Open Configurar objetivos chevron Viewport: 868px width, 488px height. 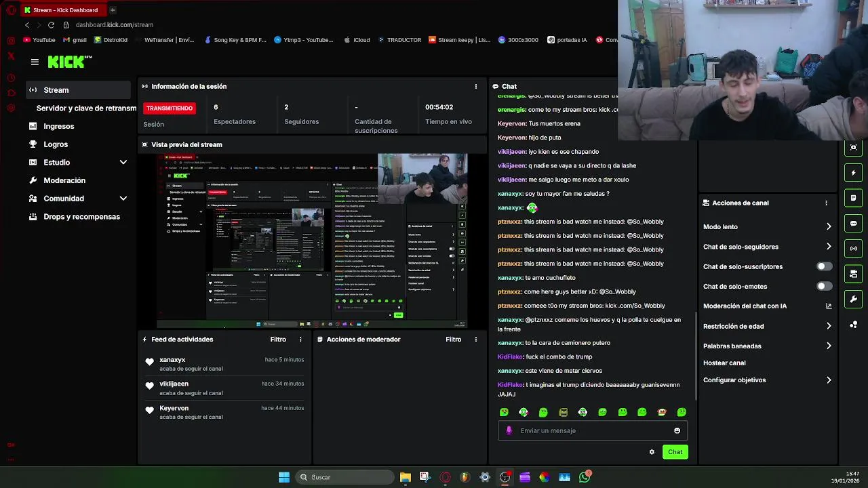point(828,380)
